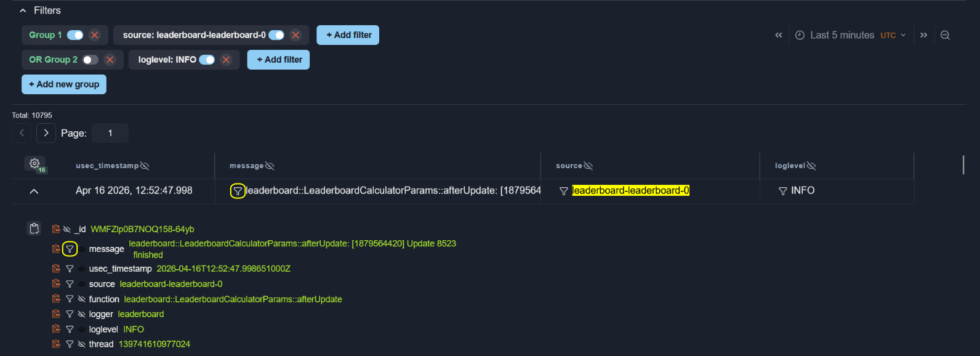The height and width of the screenshot is (356, 980).
Task: Open the Last 5 minutes time range dropdown
Action: coord(850,35)
